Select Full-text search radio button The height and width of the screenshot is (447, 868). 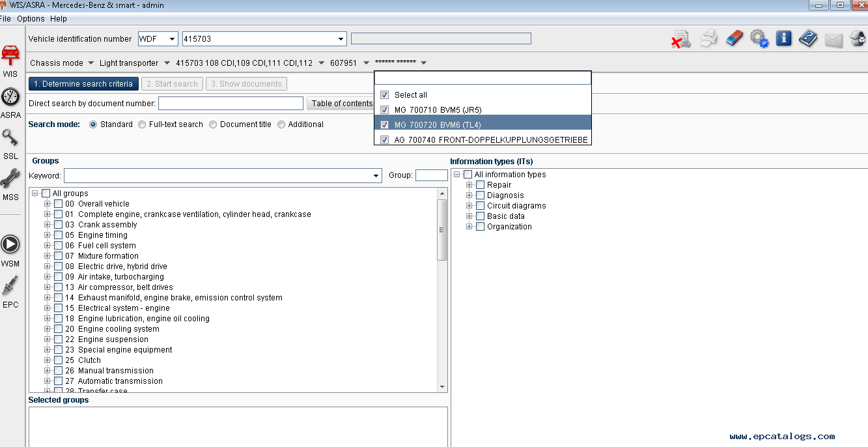pyautogui.click(x=142, y=124)
